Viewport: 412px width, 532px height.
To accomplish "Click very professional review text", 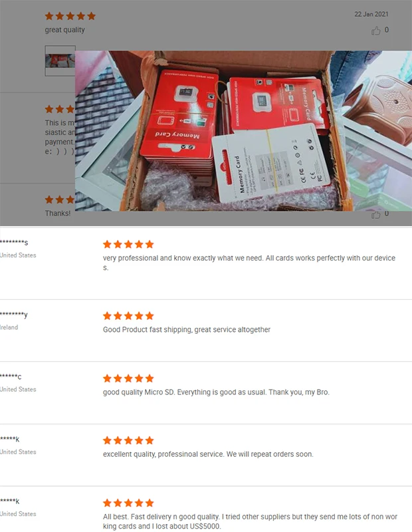I will tap(249, 263).
